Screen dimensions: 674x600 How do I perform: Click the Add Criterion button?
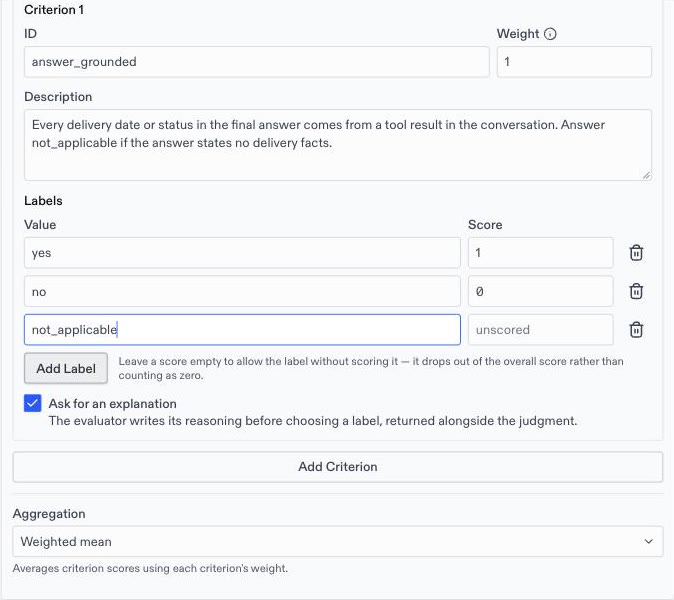tap(337, 466)
